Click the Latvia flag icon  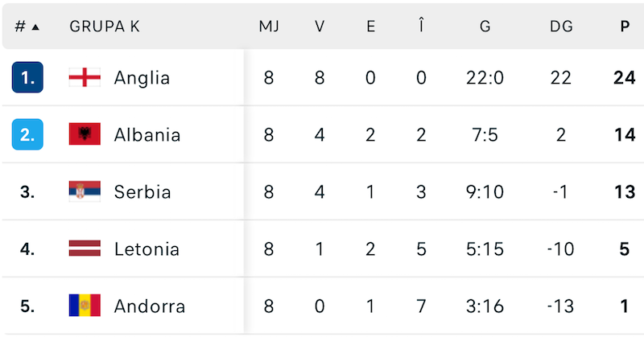point(85,249)
